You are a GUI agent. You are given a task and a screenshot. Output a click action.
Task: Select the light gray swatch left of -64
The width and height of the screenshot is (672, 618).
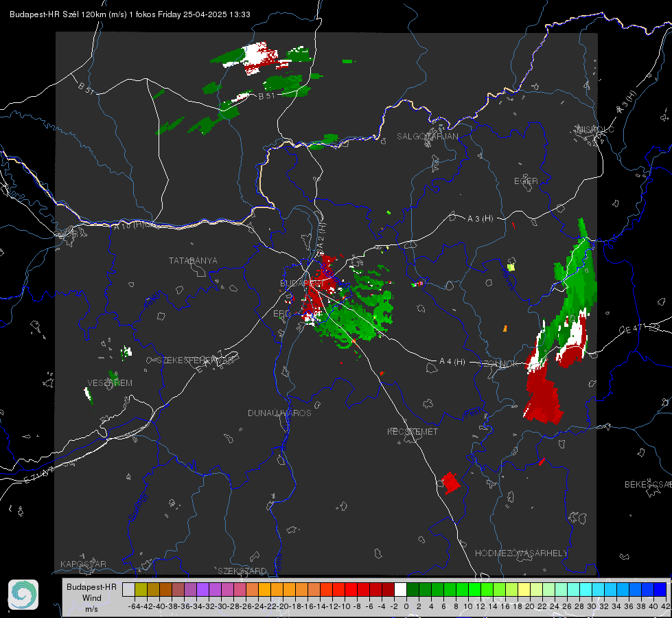128,590
